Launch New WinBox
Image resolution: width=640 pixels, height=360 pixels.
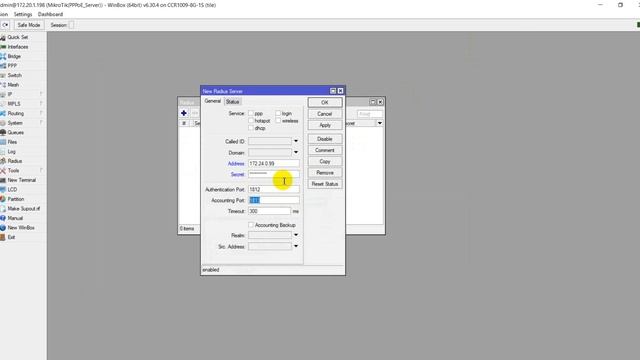tap(20, 228)
